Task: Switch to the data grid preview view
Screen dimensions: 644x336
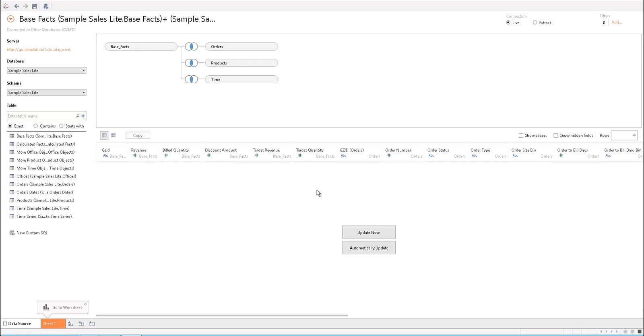Action: click(x=104, y=136)
